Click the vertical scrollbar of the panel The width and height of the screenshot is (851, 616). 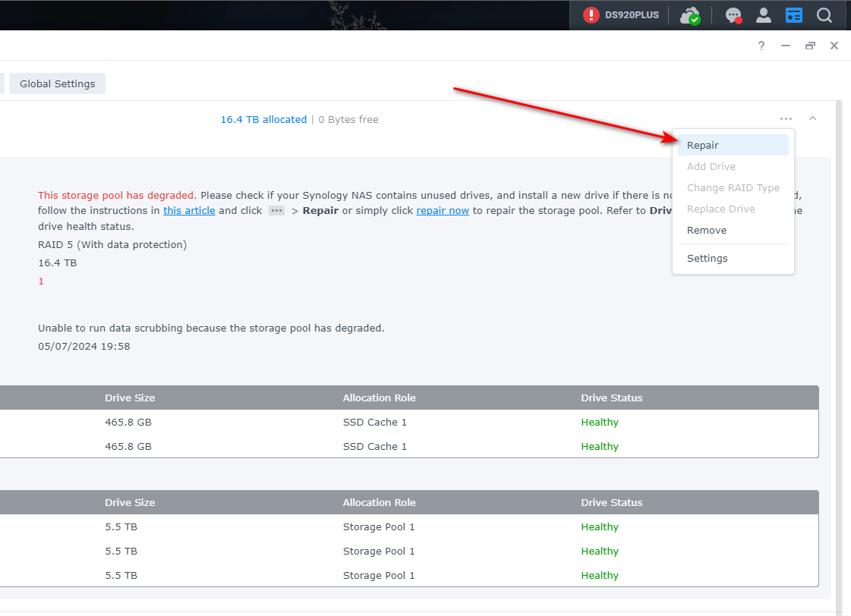[x=839, y=358]
